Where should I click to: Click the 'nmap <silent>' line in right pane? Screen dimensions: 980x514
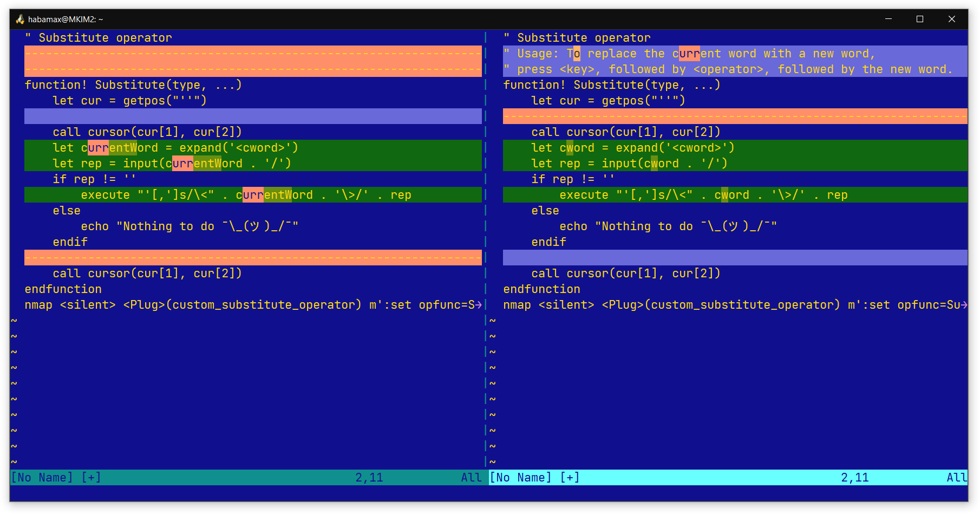point(735,305)
